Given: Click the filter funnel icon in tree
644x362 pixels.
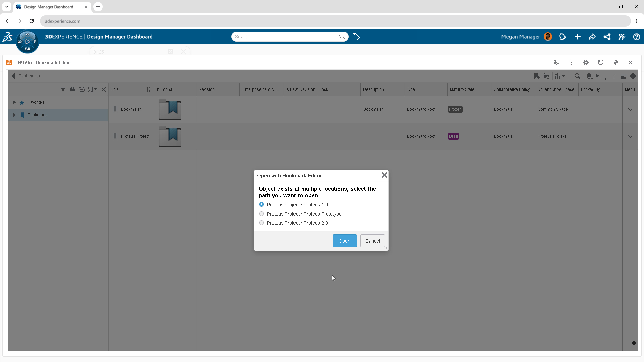Looking at the screenshot, I should tap(63, 89).
